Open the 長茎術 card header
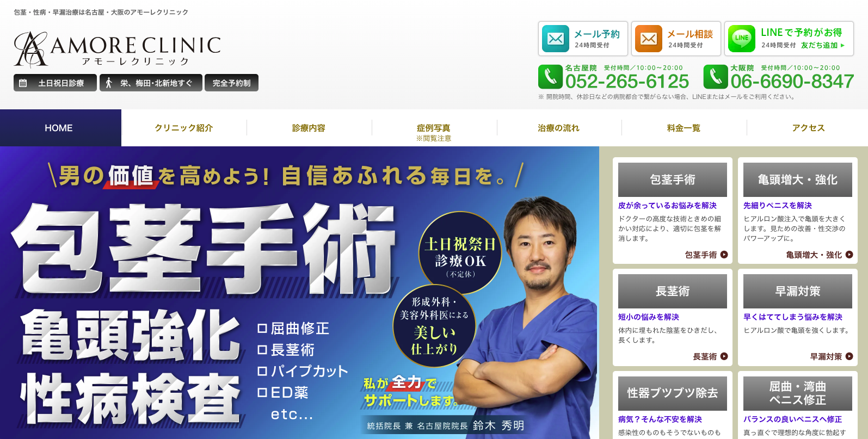The image size is (868, 439). [x=673, y=291]
